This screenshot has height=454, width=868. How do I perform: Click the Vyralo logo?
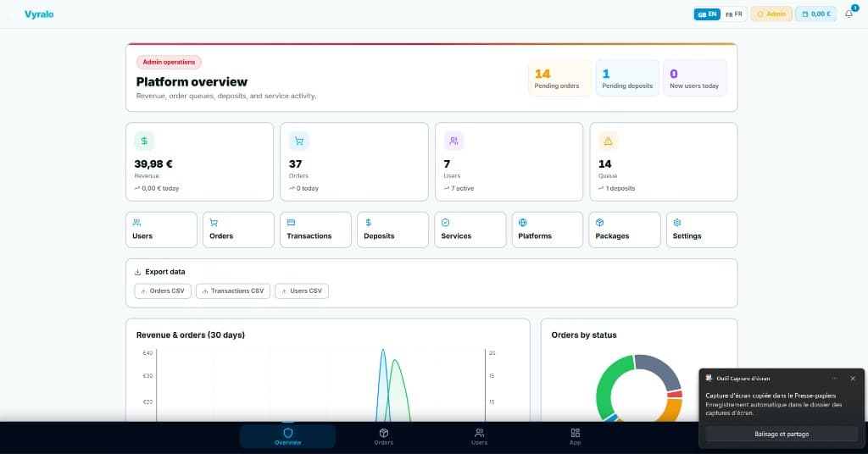coord(39,14)
